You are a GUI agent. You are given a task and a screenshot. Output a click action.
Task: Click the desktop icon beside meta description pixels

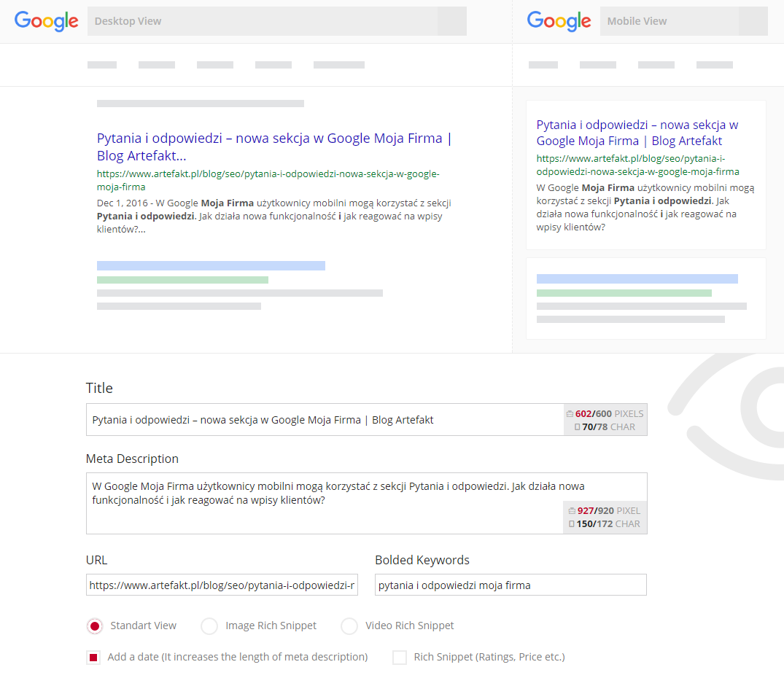(571, 511)
